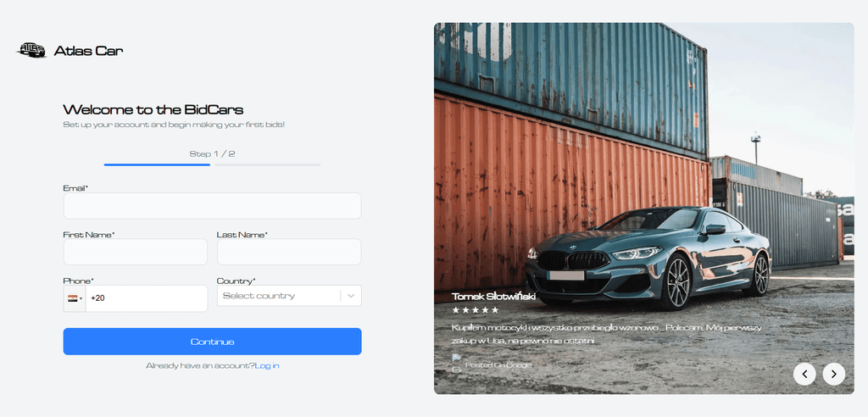868x417 pixels.
Task: Click the blue Step 1 progress segment
Action: 157,164
